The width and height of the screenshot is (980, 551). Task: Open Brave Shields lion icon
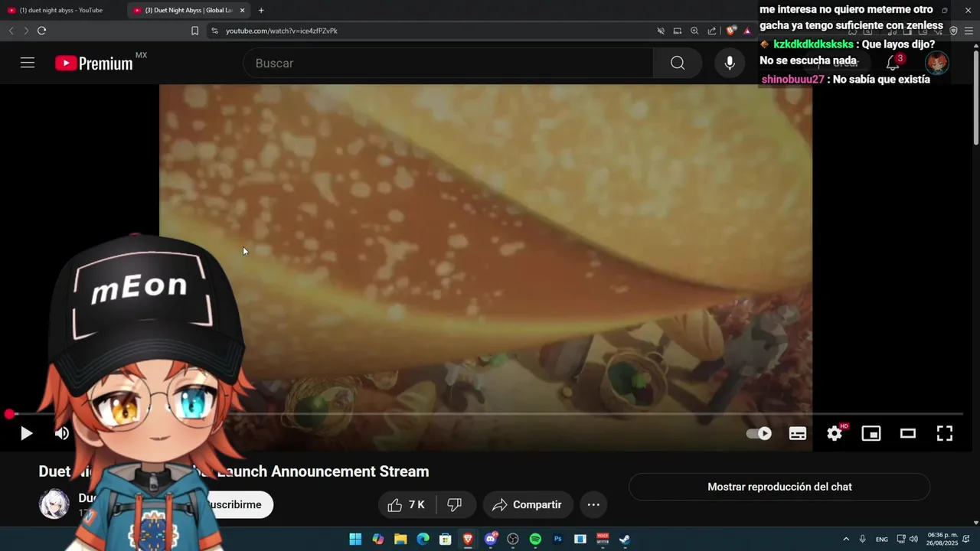(731, 31)
